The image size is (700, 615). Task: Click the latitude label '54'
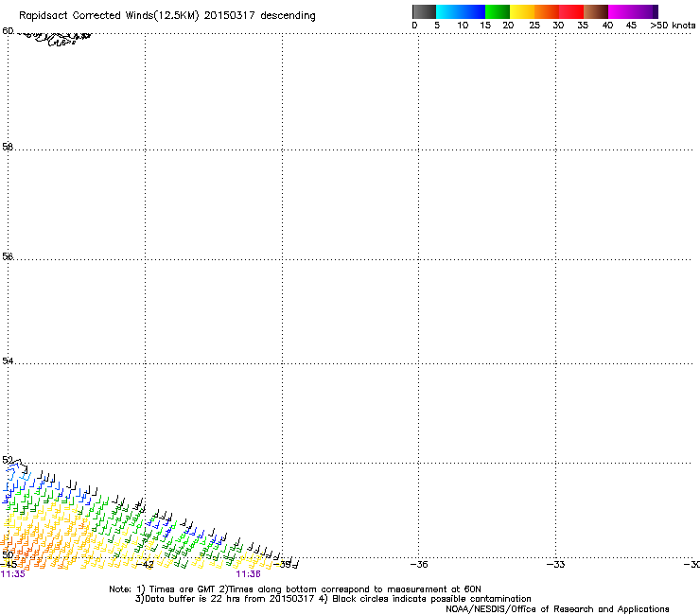(x=8, y=360)
